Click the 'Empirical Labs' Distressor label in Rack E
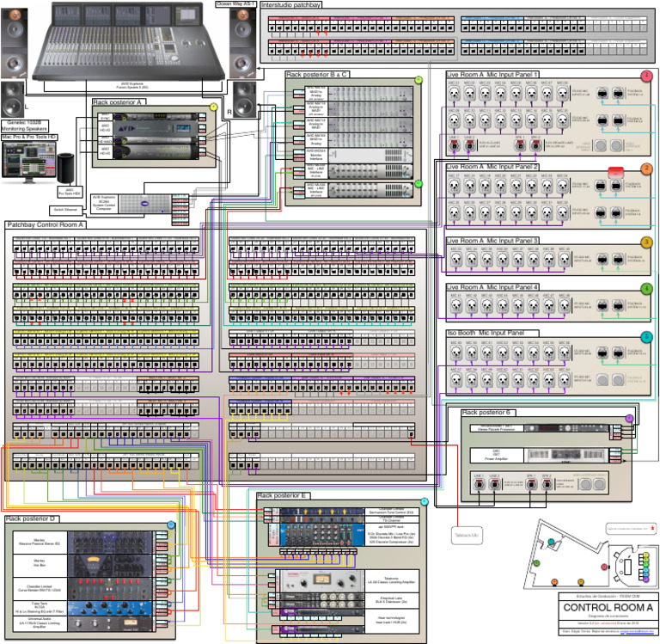The image size is (660, 644). pyautogui.click(x=392, y=600)
